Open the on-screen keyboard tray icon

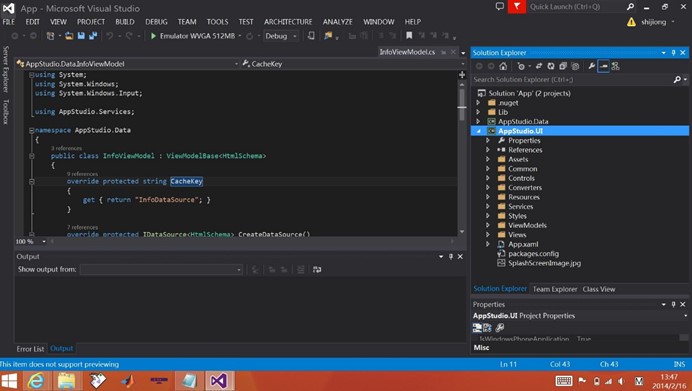tap(564, 381)
